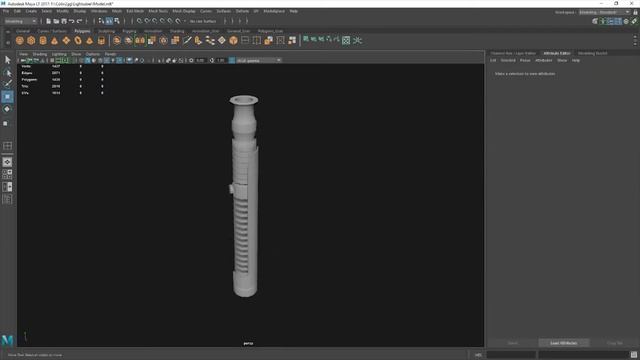Switch to the Modeling Toolkit tab
This screenshot has height=360, width=640.
point(593,53)
